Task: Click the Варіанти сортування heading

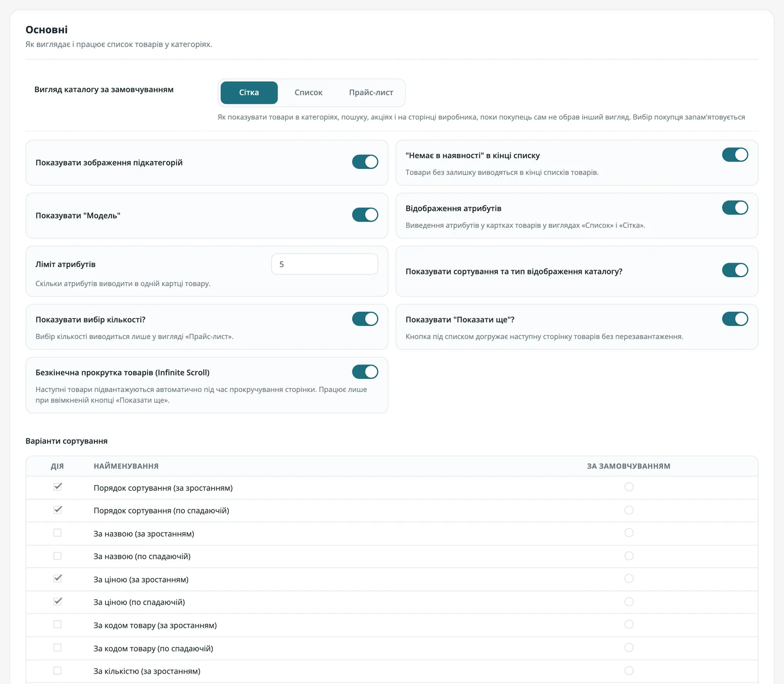Action: click(x=67, y=441)
